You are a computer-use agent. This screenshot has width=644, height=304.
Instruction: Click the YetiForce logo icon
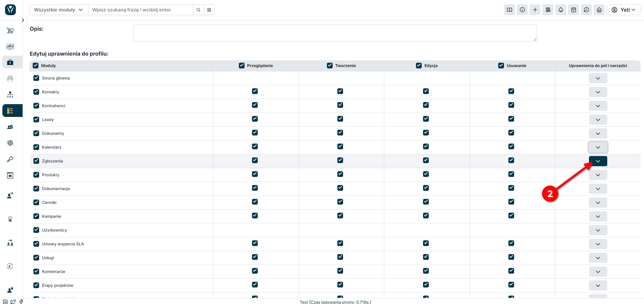10,10
